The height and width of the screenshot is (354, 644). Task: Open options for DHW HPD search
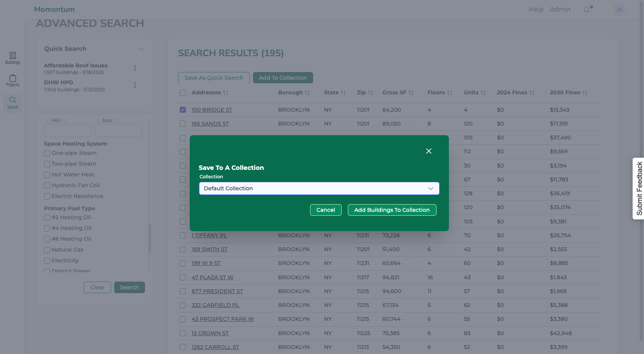[x=135, y=85]
